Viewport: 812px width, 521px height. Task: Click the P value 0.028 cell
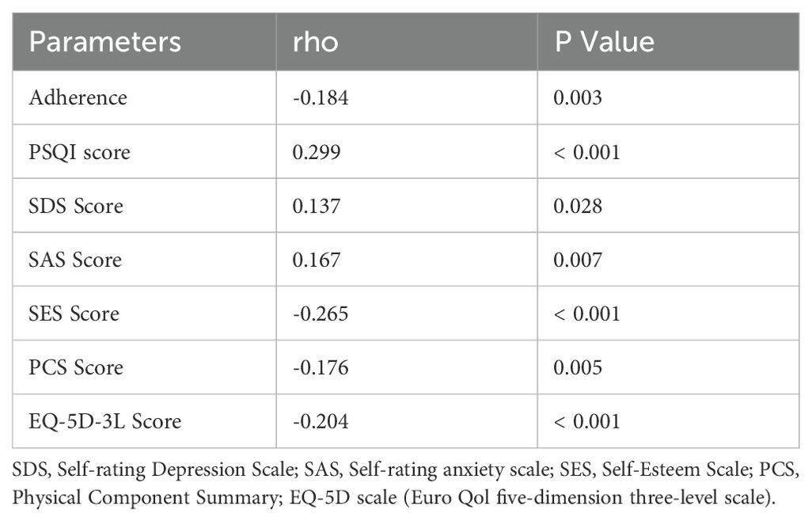[578, 206]
